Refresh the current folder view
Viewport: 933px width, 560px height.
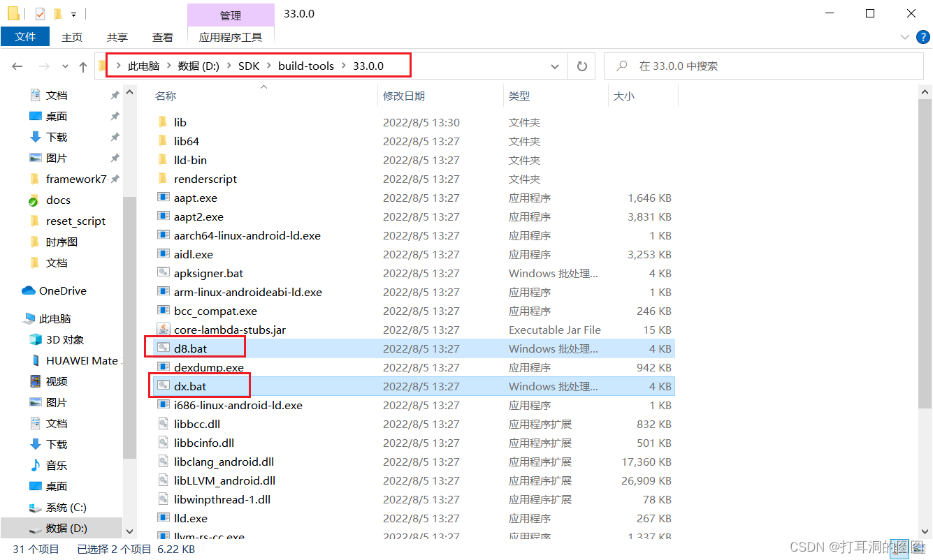[x=581, y=66]
